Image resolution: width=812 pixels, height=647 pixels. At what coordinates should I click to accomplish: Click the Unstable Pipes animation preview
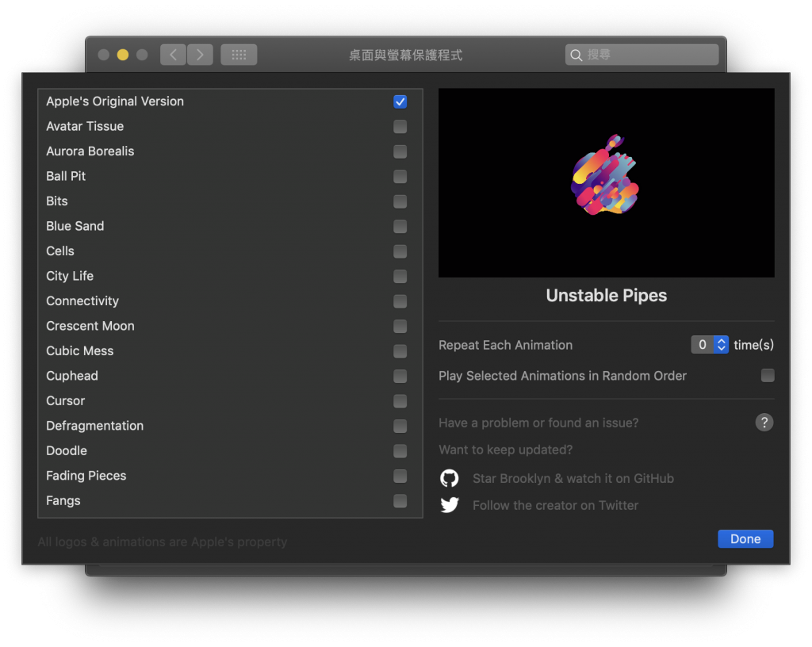click(607, 182)
